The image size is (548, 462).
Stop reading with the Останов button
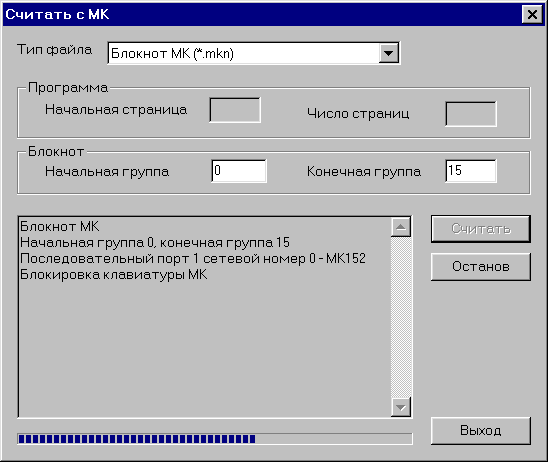point(481,267)
